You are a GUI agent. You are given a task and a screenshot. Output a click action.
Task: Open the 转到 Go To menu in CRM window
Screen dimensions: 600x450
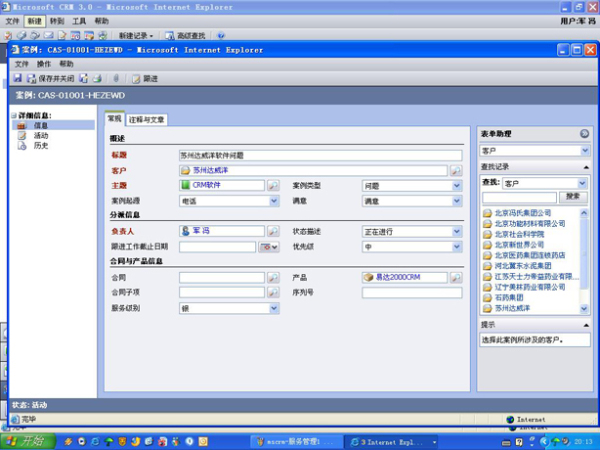[57, 21]
